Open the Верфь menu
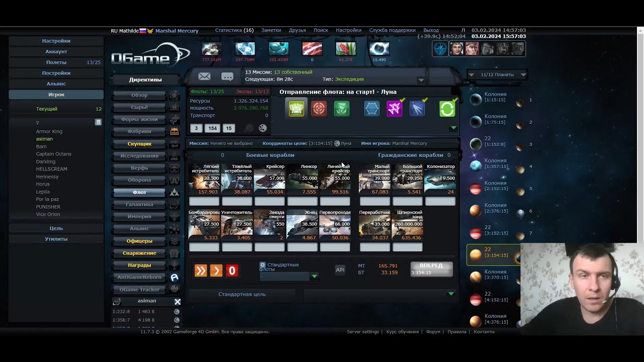 139,168
